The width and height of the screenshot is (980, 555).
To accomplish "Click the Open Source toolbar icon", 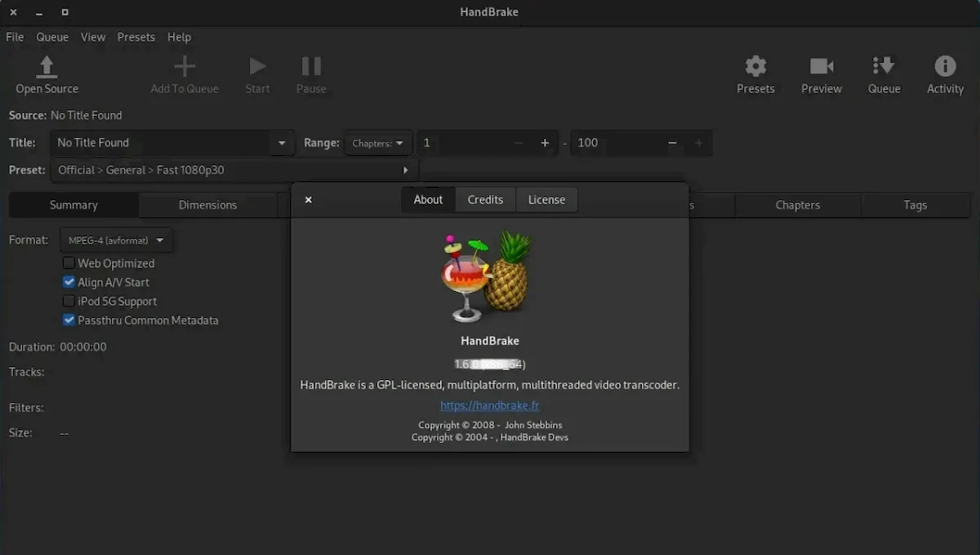I will (47, 67).
